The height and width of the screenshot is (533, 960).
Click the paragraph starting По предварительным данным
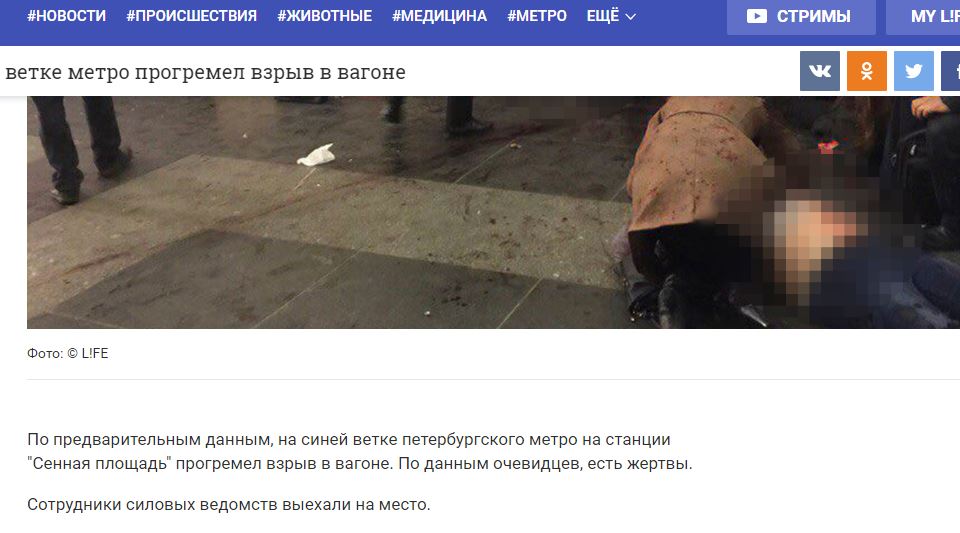(359, 452)
